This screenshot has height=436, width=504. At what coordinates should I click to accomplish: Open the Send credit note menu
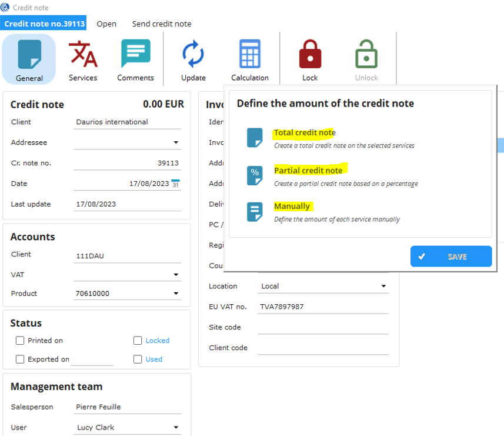click(x=162, y=24)
